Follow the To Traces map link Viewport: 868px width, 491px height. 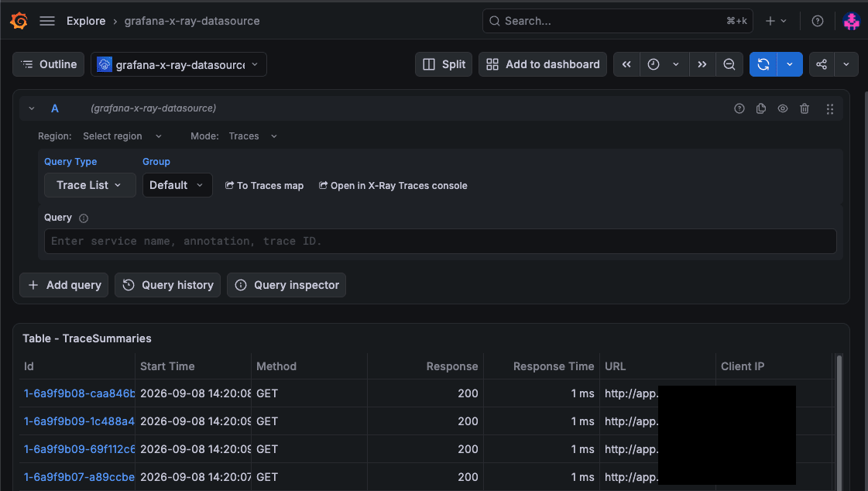[265, 185]
